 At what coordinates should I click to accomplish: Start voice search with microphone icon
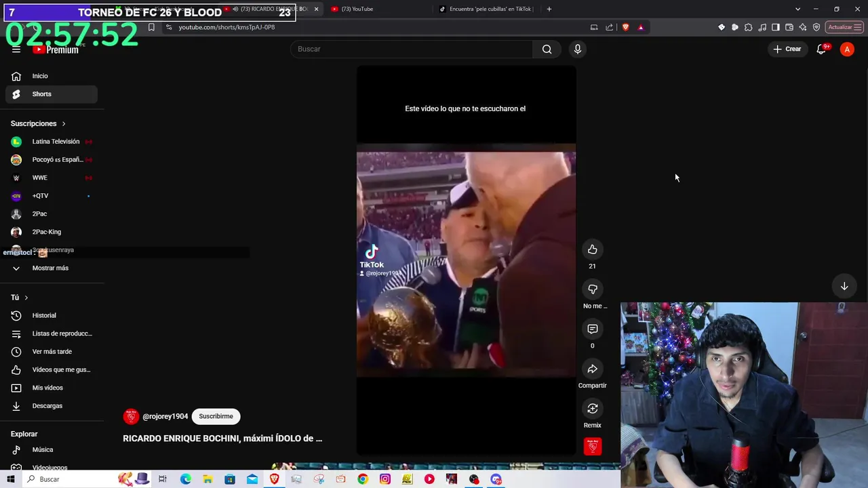pyautogui.click(x=578, y=49)
